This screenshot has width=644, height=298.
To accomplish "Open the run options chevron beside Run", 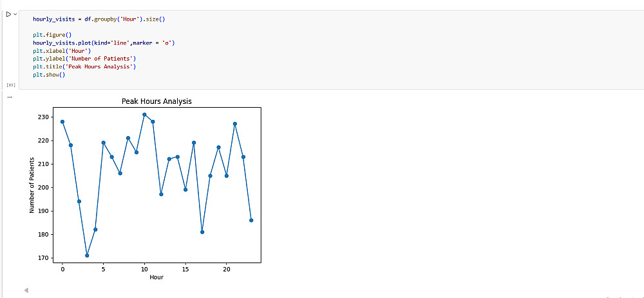I will pos(15,14).
